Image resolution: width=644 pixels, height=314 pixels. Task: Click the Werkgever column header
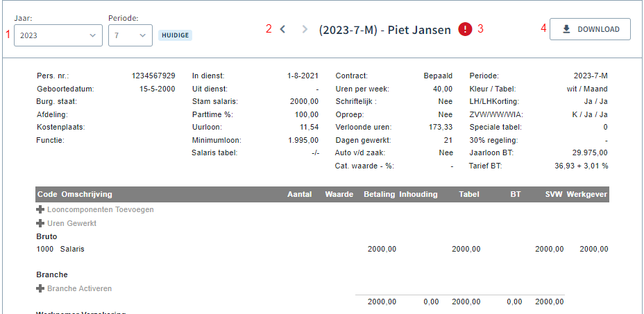(x=586, y=194)
